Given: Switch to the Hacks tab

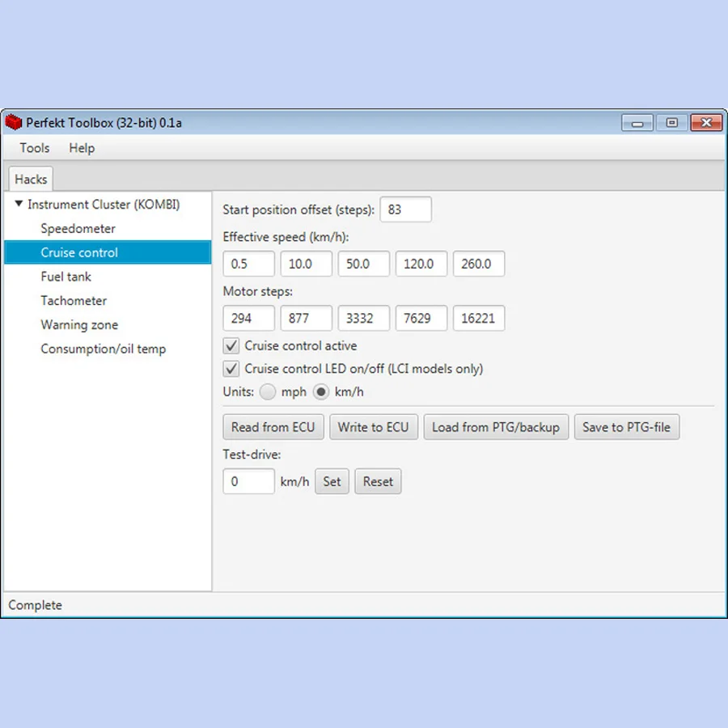Looking at the screenshot, I should click(31, 180).
